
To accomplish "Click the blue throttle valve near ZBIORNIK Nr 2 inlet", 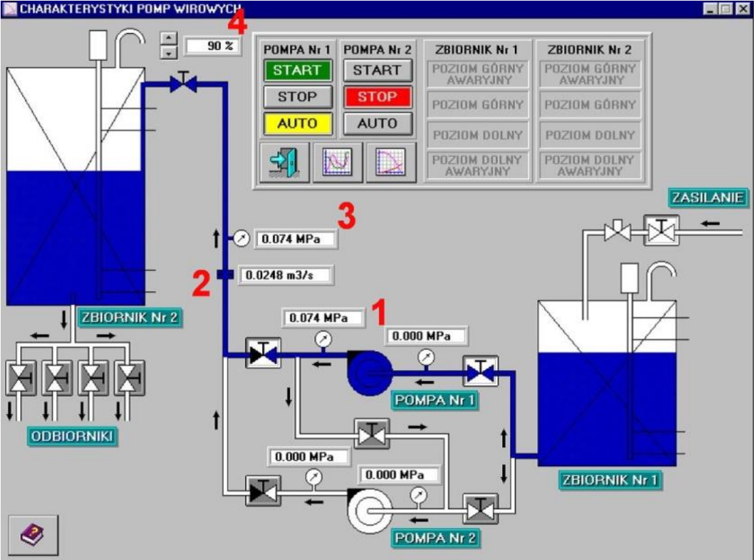I will [x=183, y=82].
